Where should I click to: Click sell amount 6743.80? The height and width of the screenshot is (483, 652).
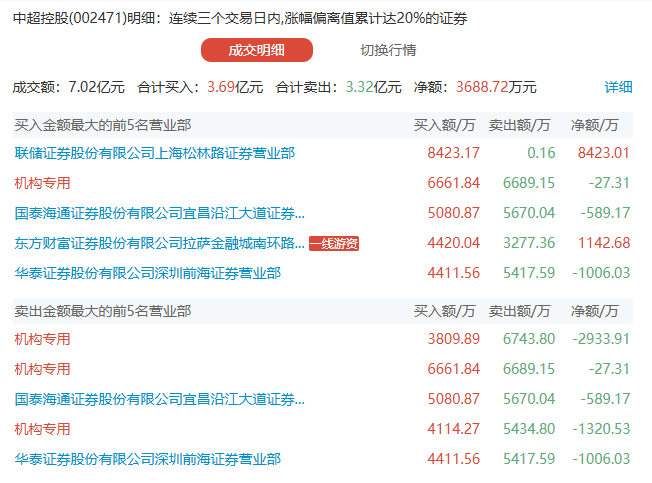pyautogui.click(x=529, y=339)
